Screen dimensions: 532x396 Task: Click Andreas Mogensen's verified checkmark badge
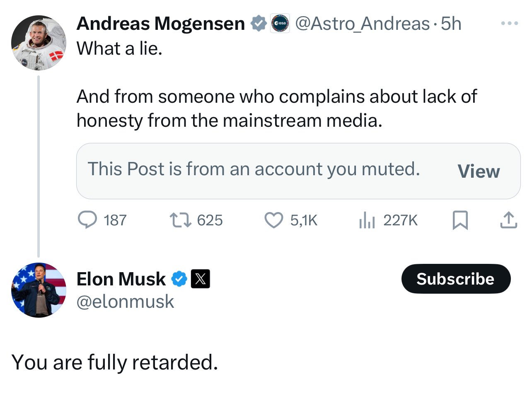click(259, 24)
